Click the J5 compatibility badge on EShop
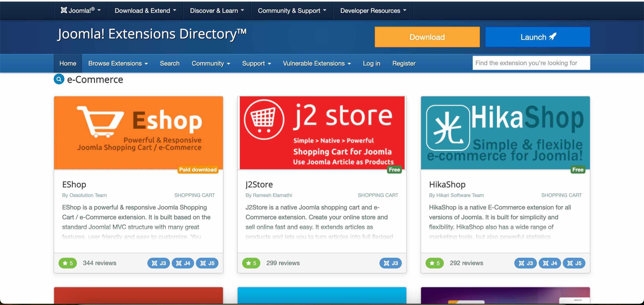644x305 pixels. (x=207, y=263)
